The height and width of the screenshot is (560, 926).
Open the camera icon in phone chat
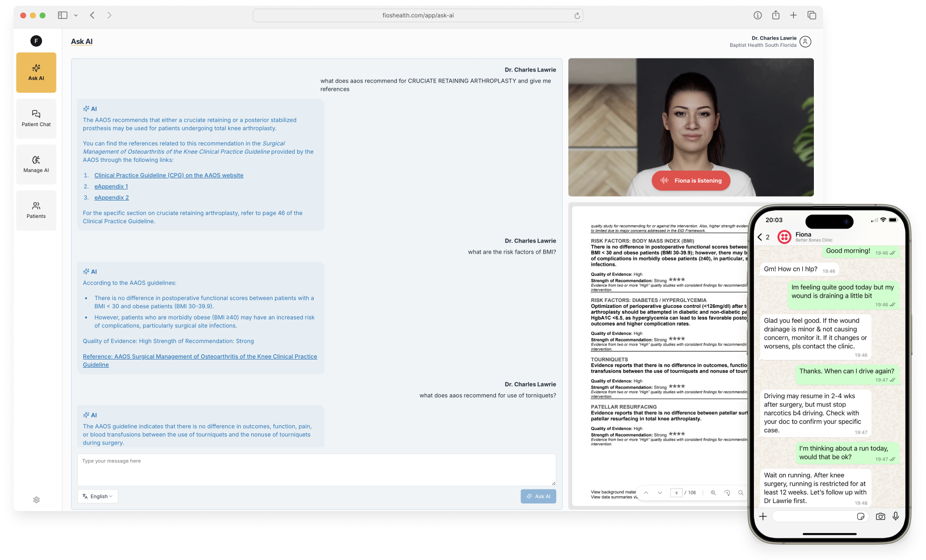[x=880, y=517]
